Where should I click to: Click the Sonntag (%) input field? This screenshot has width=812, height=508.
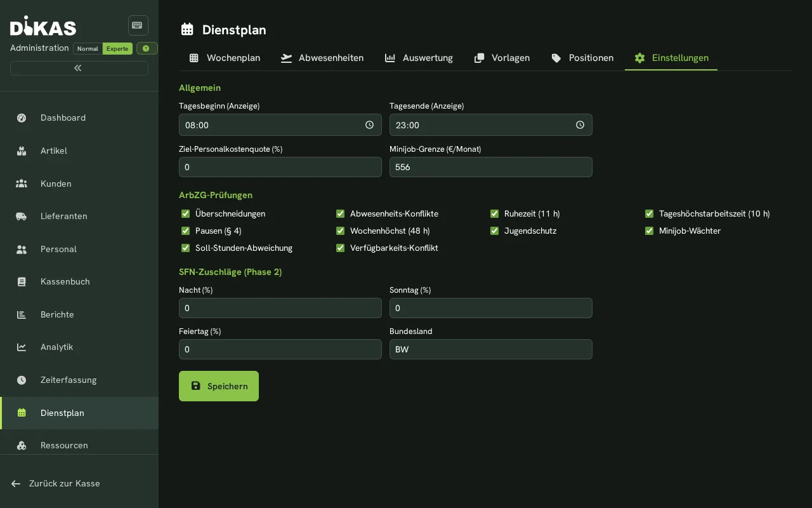[x=491, y=308]
